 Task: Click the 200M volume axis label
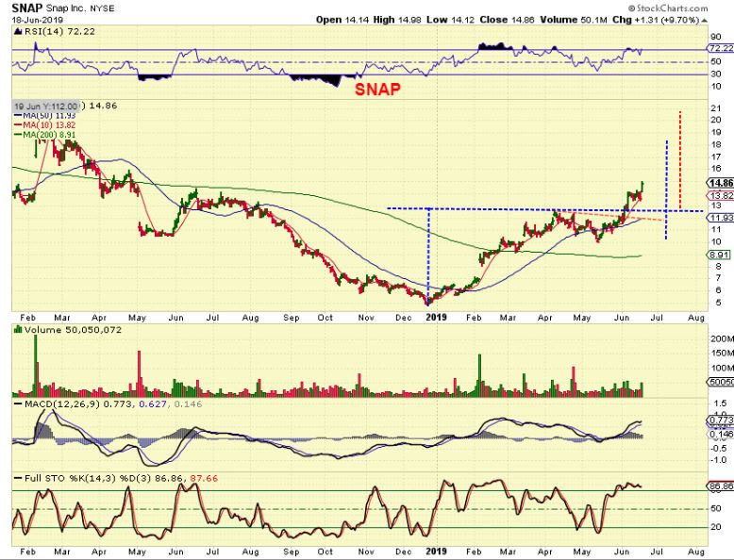coord(722,338)
